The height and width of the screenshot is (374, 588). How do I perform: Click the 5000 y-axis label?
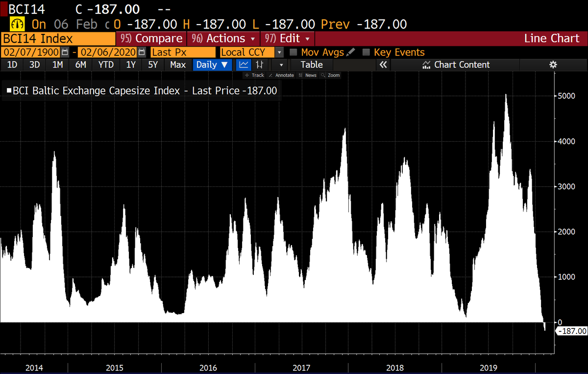(x=566, y=96)
